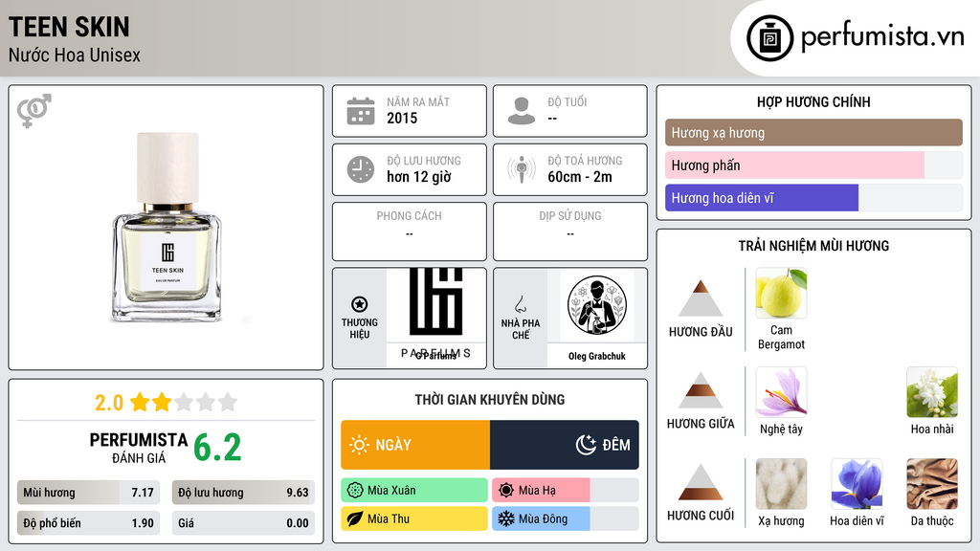Click the sun icon beside Ngày
The width and height of the screenshot is (980, 551).
pyautogui.click(x=359, y=445)
